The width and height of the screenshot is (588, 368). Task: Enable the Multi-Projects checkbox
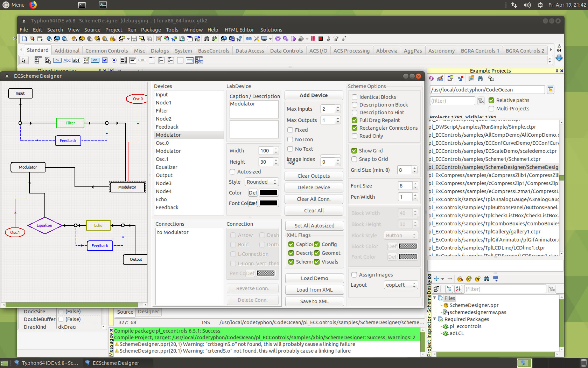491,109
